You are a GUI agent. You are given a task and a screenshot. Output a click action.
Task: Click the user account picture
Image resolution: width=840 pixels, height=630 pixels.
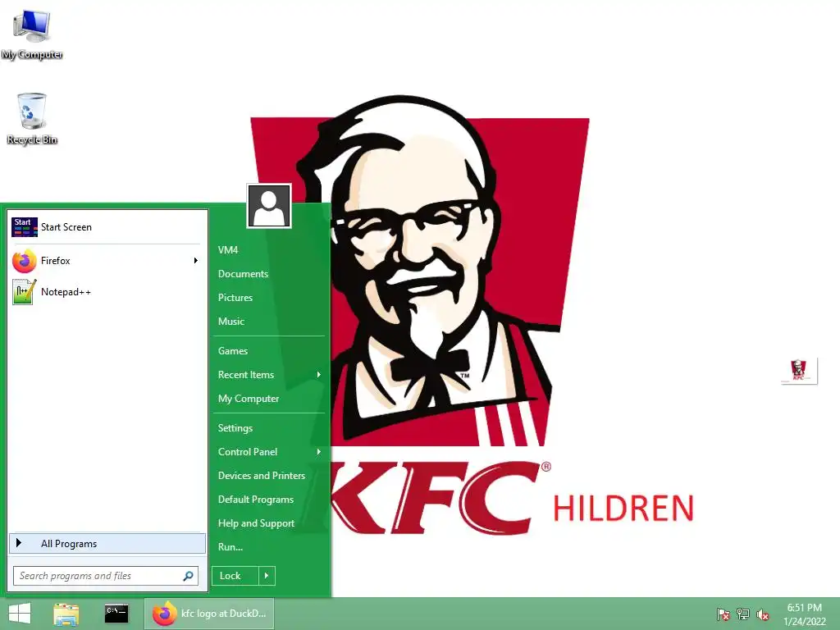(269, 206)
